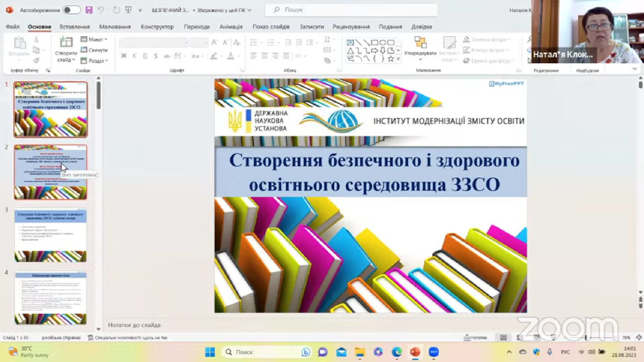Toggle strikethrough formatting
Screen dimensions: 644x362
tap(166, 56)
